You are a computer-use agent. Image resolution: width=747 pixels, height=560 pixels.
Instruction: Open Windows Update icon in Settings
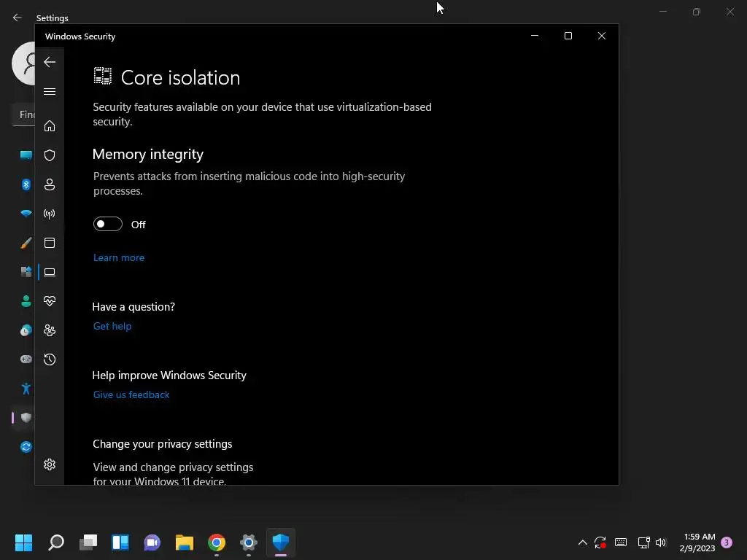click(x=26, y=447)
